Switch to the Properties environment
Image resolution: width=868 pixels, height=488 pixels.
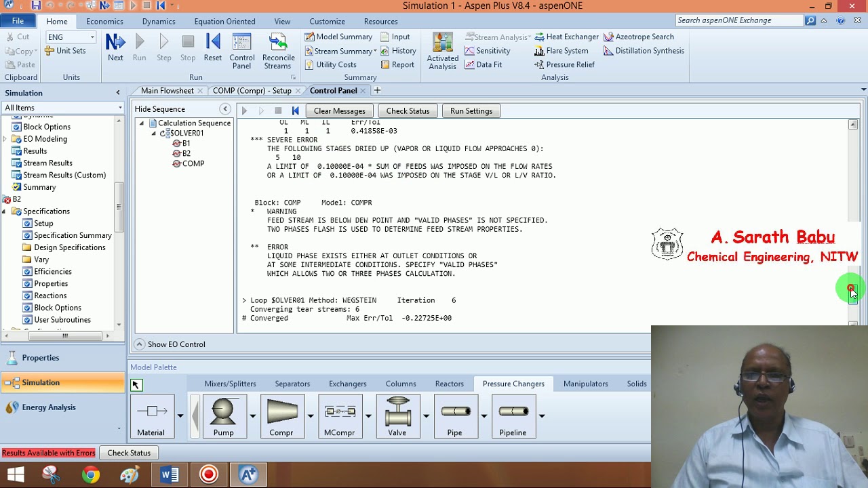(x=62, y=358)
